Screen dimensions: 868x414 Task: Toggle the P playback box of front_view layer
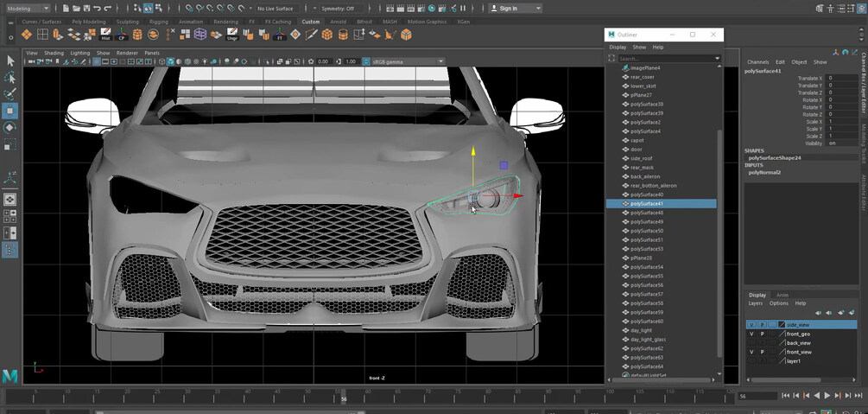pos(762,353)
